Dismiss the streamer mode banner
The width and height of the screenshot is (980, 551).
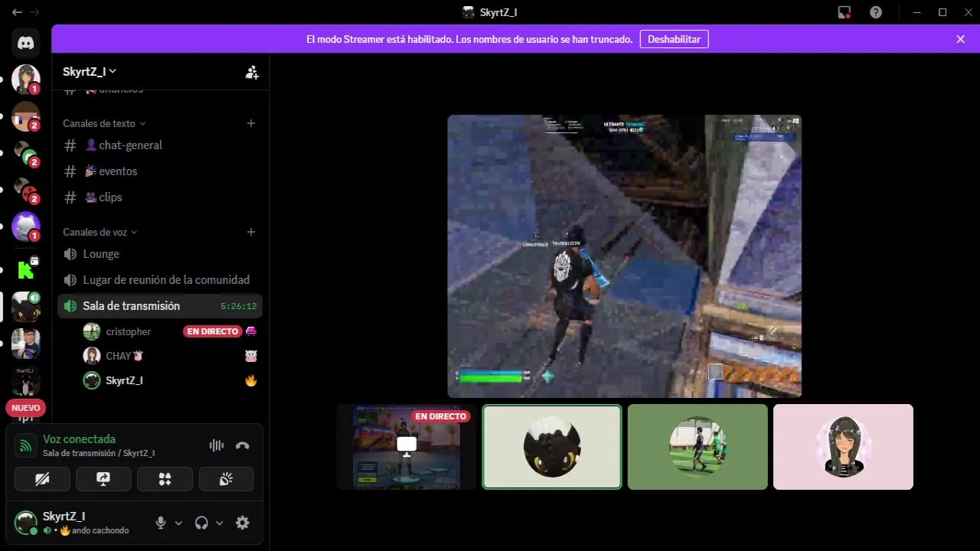[x=961, y=39]
